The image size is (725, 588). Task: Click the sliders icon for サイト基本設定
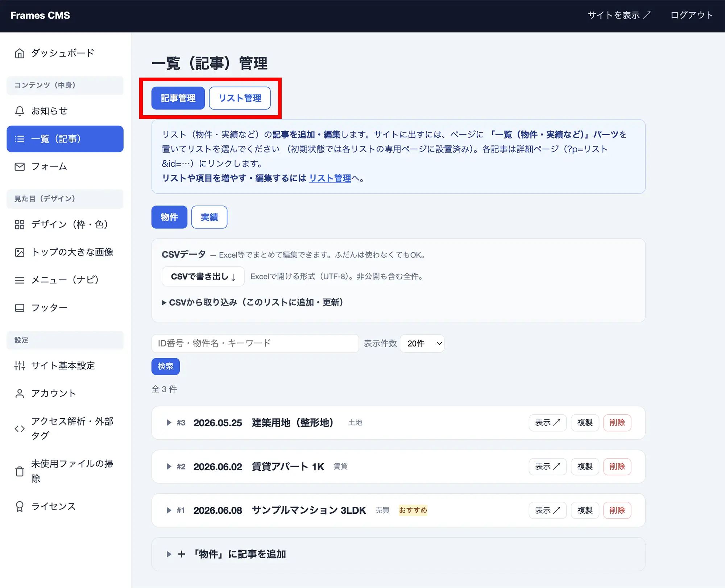tap(20, 366)
